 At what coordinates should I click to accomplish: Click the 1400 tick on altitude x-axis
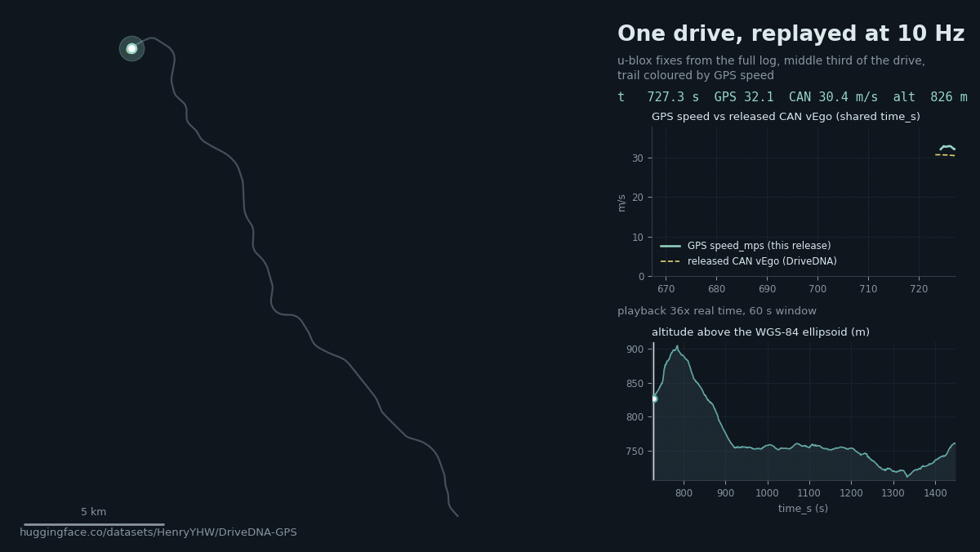(935, 493)
